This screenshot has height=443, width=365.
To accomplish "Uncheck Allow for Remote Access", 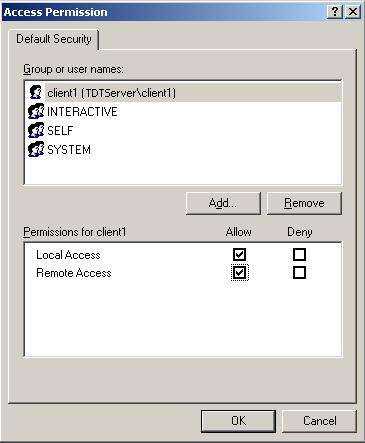I will 239,273.
